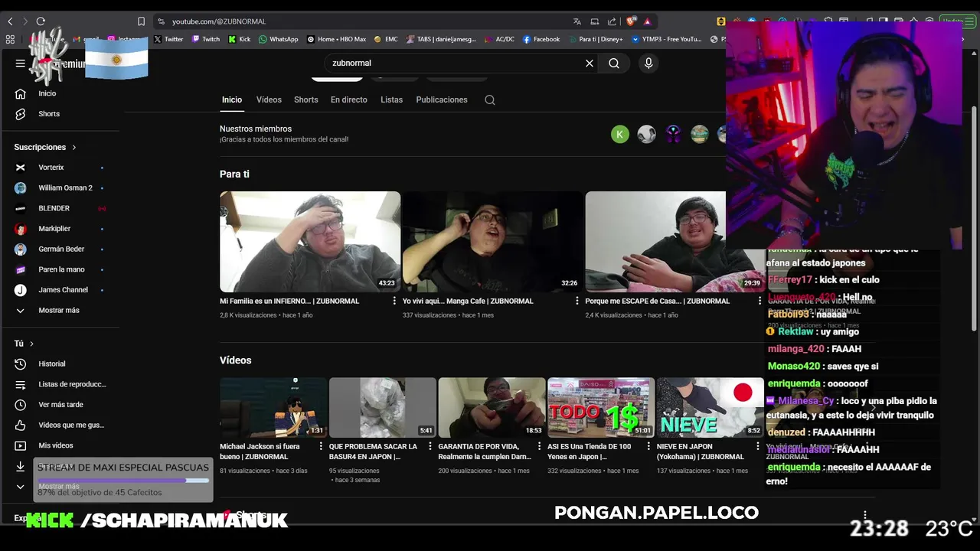Open options for Porque me ESCAPE video

click(x=759, y=302)
